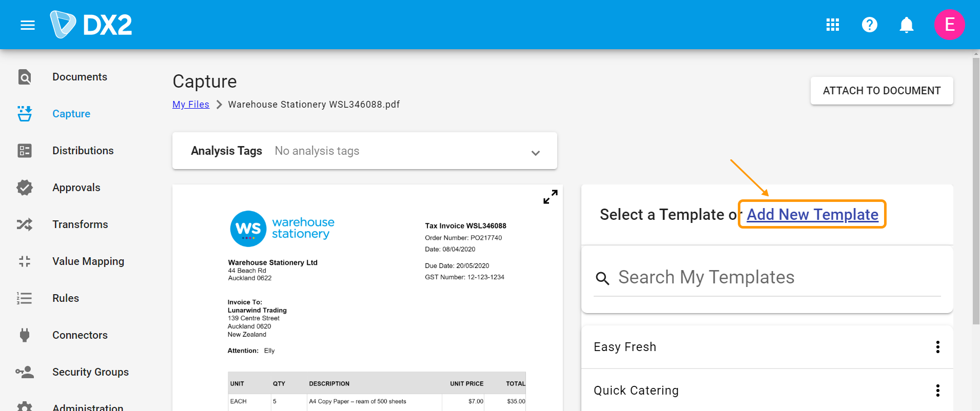Click the Transforms shuffle icon

pos(25,224)
